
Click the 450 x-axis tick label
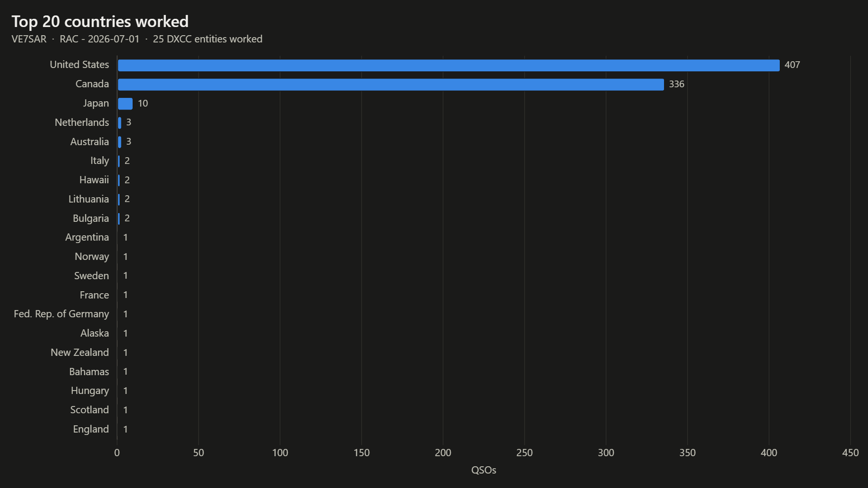(850, 453)
